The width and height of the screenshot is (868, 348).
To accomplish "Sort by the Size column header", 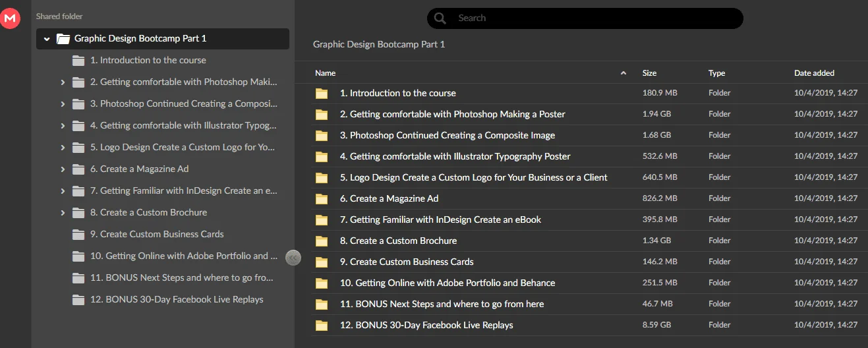I will (x=649, y=73).
